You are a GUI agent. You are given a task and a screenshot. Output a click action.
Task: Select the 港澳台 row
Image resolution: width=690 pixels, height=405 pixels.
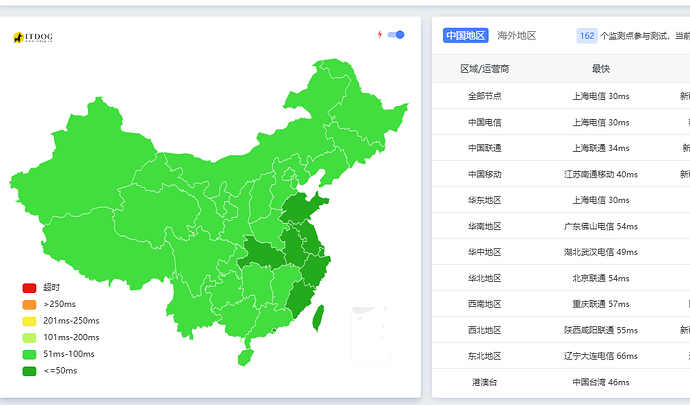pyautogui.click(x=561, y=382)
